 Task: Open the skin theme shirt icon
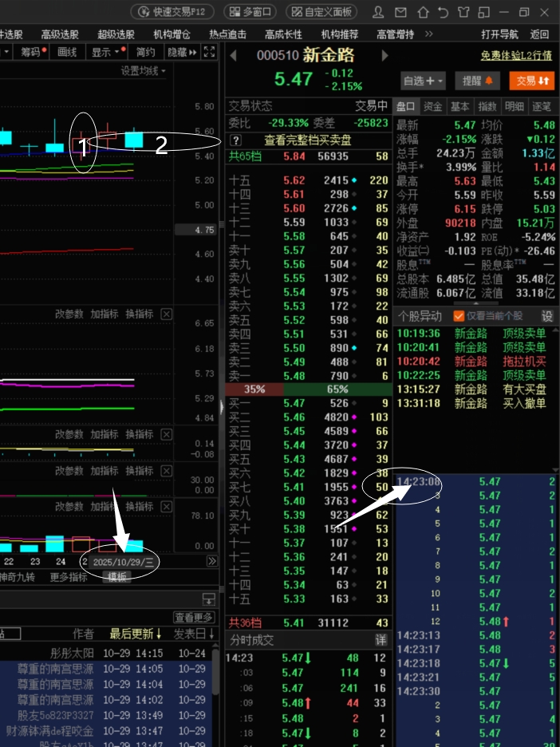point(463,12)
